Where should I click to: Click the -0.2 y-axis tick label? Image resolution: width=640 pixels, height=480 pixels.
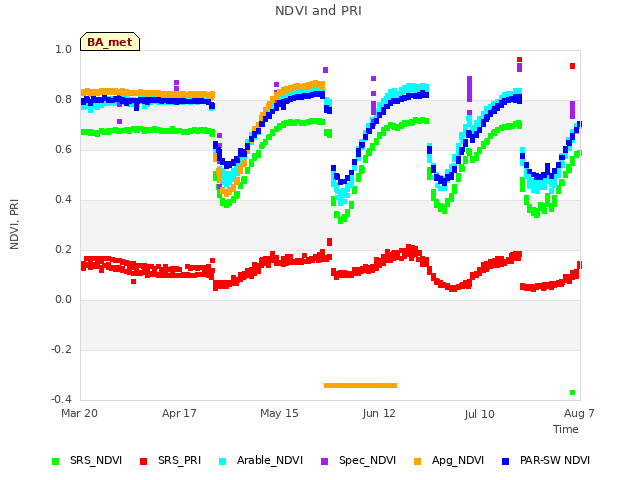point(62,349)
